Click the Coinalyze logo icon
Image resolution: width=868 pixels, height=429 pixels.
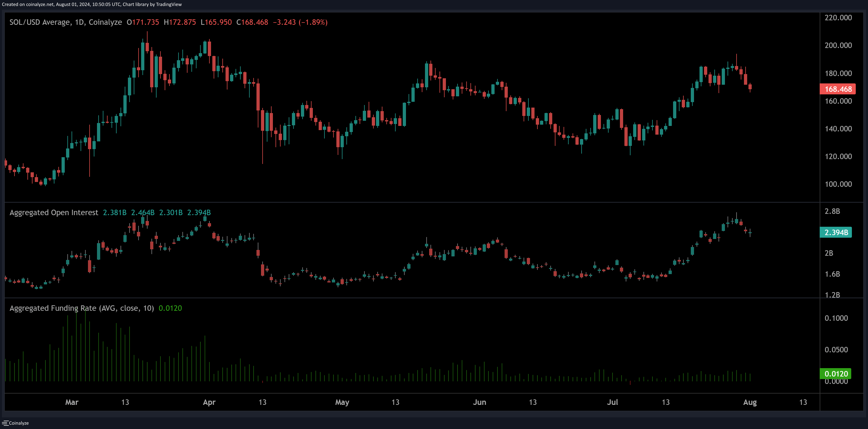point(5,423)
